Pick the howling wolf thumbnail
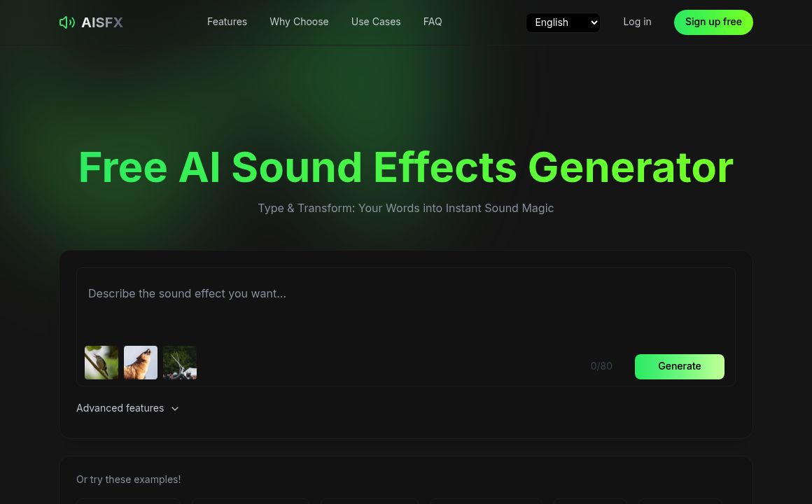Viewport: 812px width, 504px height. pos(140,363)
